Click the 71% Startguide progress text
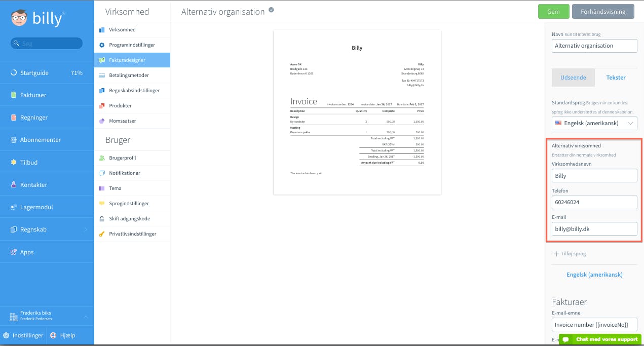 [77, 73]
